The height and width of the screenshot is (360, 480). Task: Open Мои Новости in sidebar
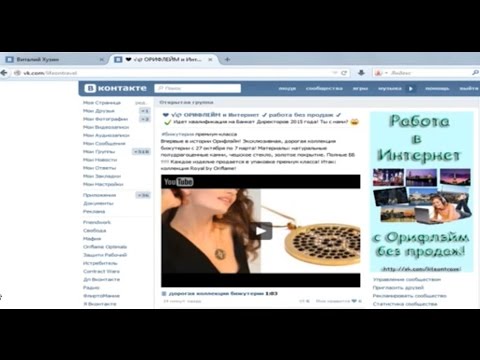pyautogui.click(x=100, y=160)
